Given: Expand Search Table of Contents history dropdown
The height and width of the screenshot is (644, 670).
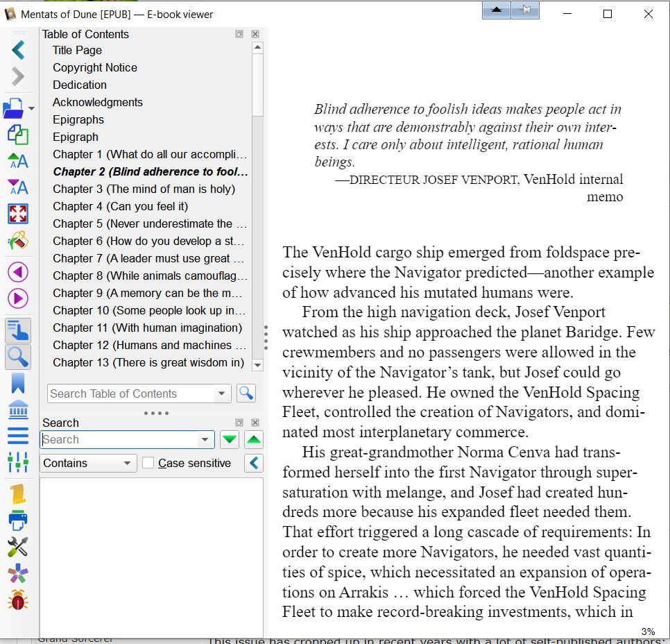Looking at the screenshot, I should pos(221,393).
